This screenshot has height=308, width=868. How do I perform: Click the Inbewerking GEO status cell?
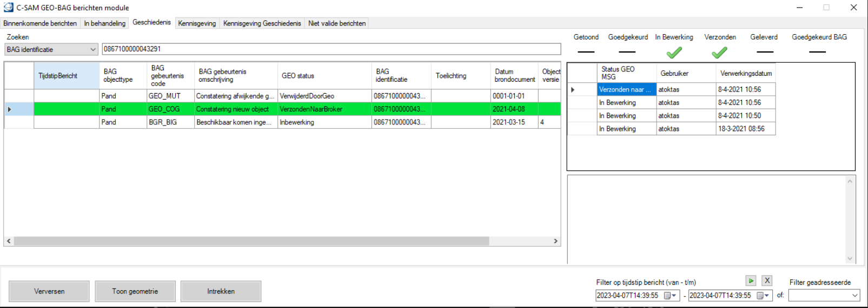(x=324, y=122)
